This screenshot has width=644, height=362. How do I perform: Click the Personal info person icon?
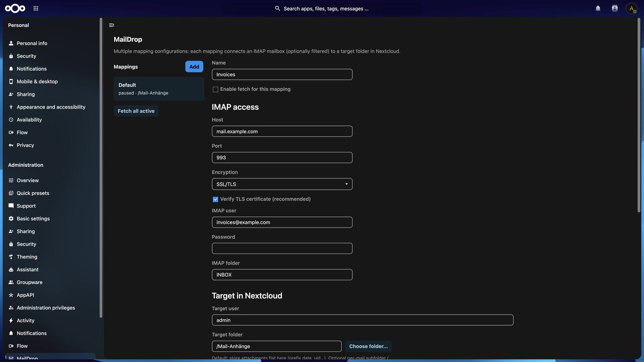coord(11,43)
